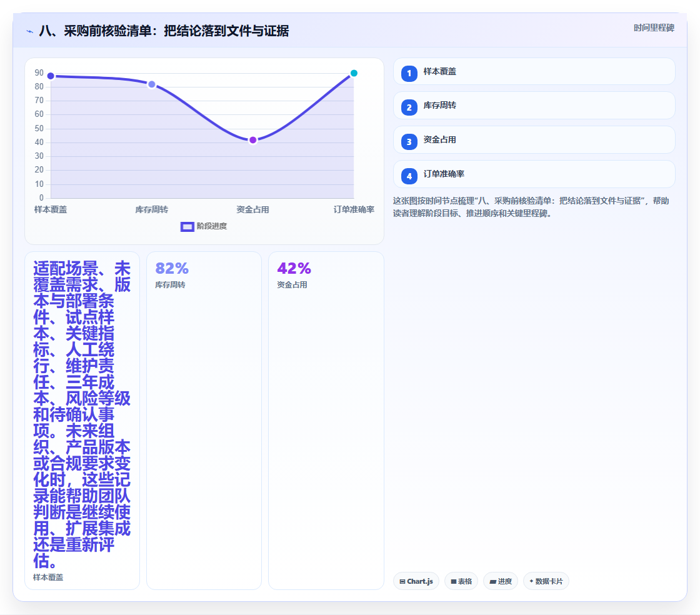Click the Chart.js tag chip

[416, 581]
